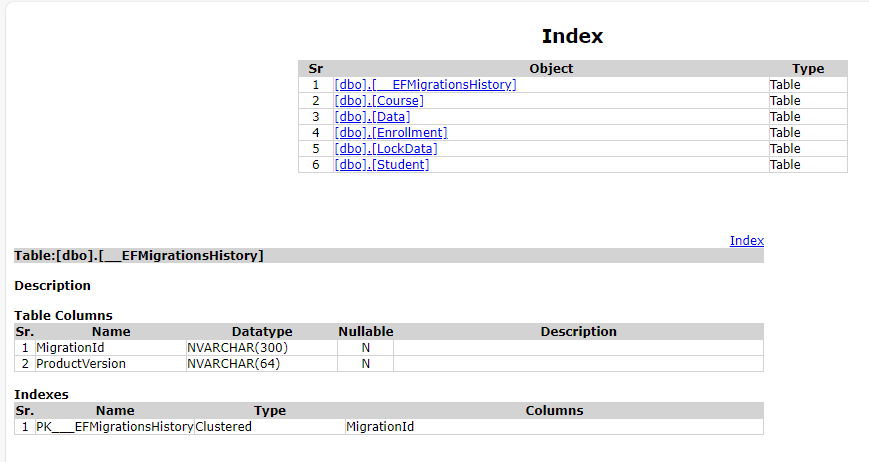The height and width of the screenshot is (462, 869).
Task: Select the MigrationId cell in Table Columns
Action: (x=111, y=348)
